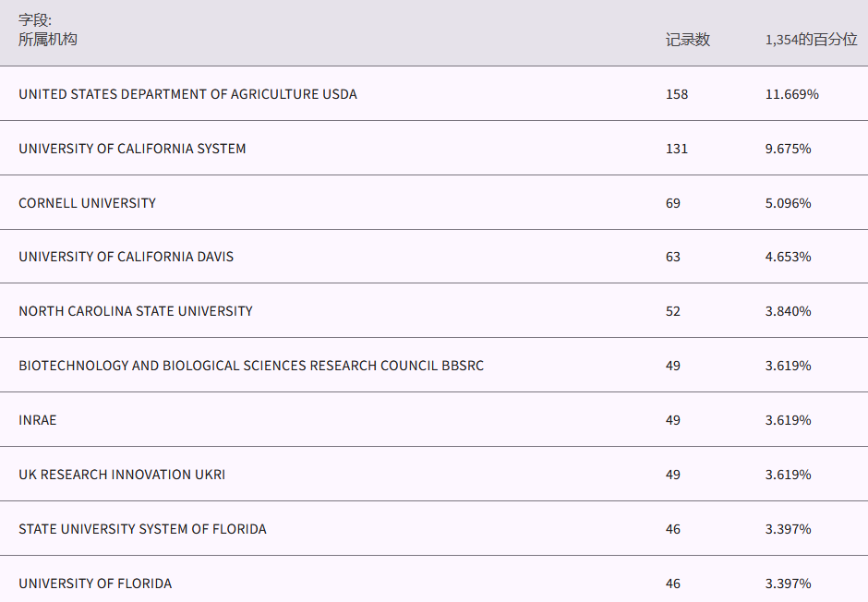The height and width of the screenshot is (602, 868).
Task: Select record count 52 for North Carolina State
Action: pos(673,311)
